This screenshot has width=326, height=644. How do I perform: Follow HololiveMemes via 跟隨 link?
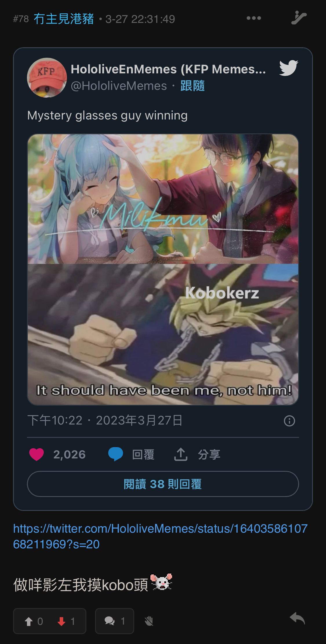[x=192, y=86]
